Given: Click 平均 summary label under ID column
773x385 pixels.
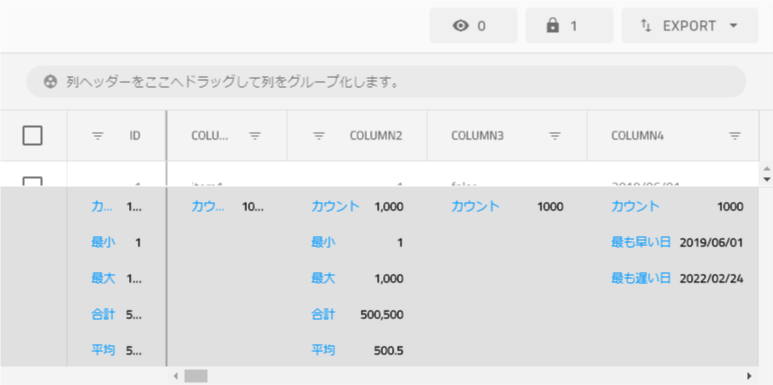Looking at the screenshot, I should point(103,350).
